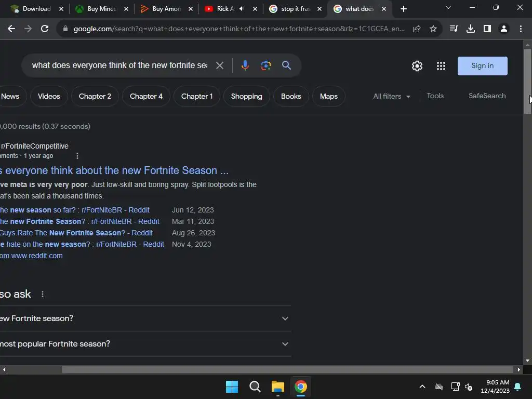The height and width of the screenshot is (399, 532).
Task: Switch to the Rick A YouTube tab
Action: point(220,9)
